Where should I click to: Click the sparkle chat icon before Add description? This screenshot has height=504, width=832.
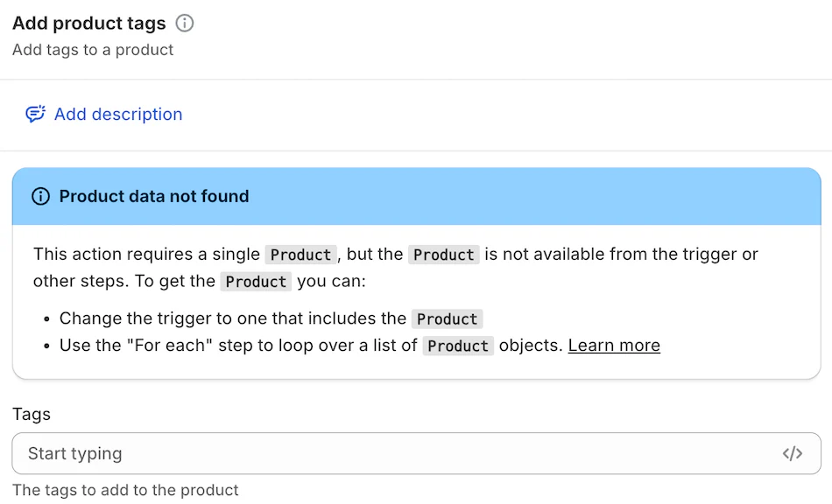35,114
